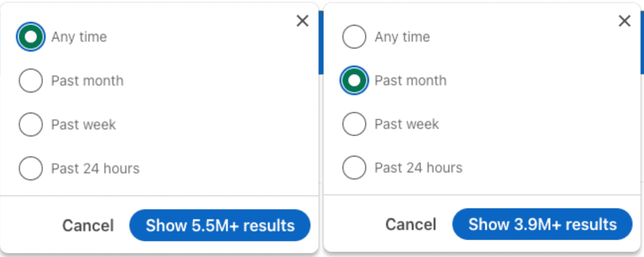Click the Any time label text on right
Viewport: 644px width, 257px height.
pyautogui.click(x=402, y=37)
